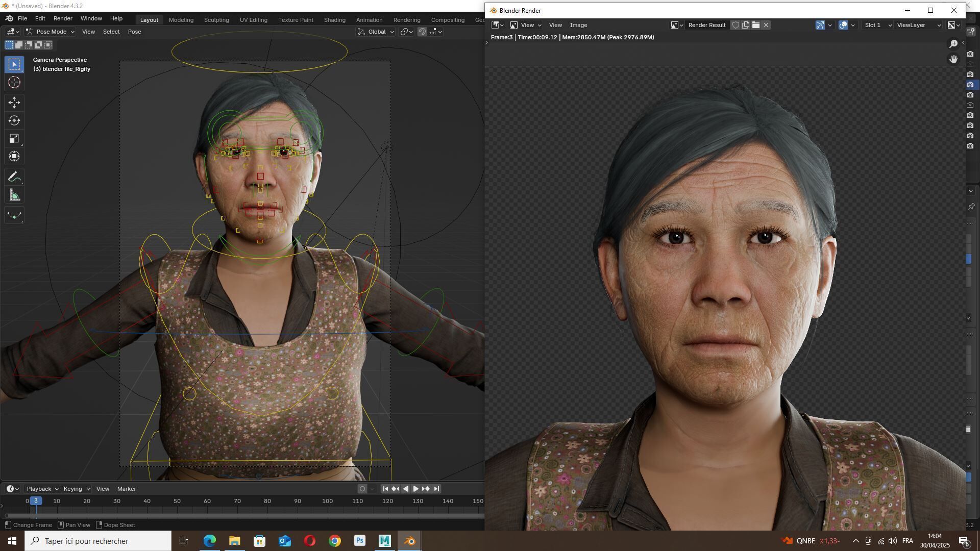Open image with the folder icon
This screenshot has height=551, width=980.
tap(756, 25)
